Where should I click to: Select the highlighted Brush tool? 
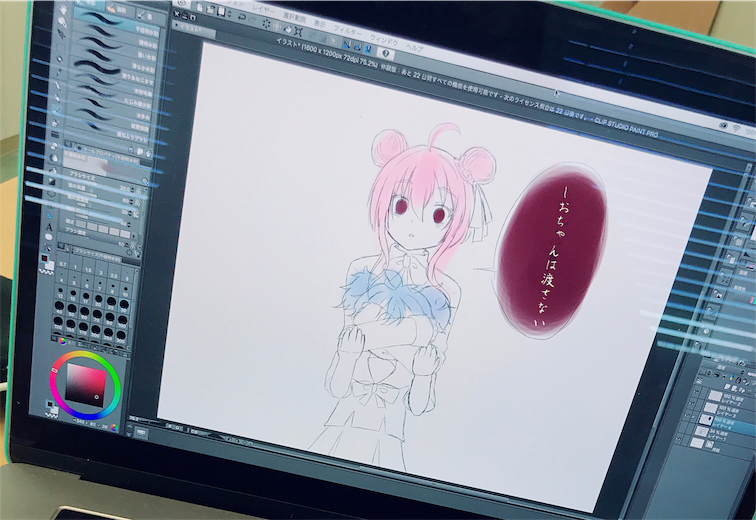[x=56, y=110]
